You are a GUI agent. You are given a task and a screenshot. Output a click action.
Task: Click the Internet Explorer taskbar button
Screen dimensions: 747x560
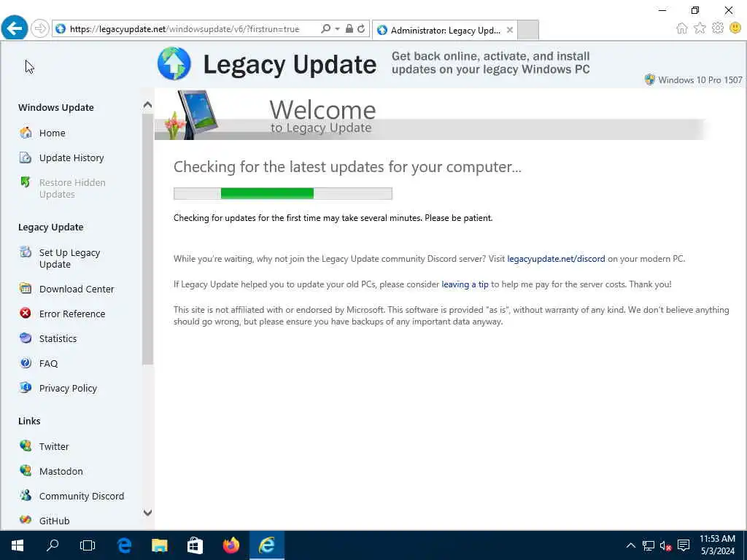[x=267, y=545]
